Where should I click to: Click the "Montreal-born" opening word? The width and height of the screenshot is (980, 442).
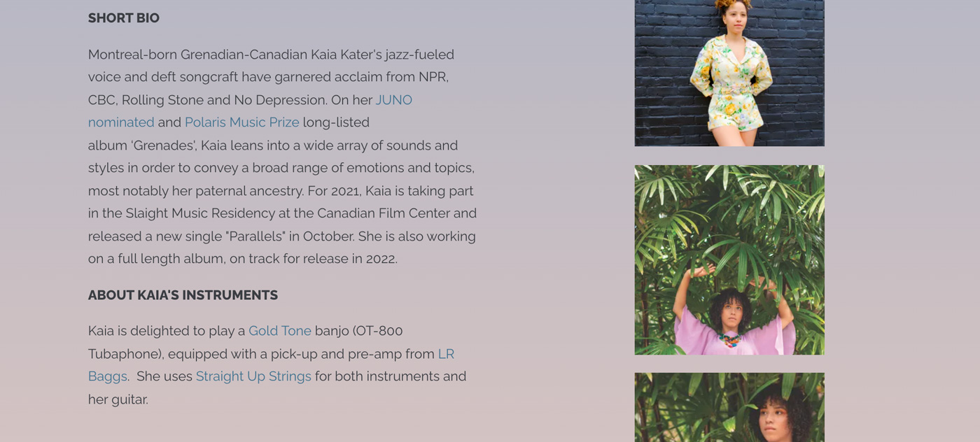point(132,55)
